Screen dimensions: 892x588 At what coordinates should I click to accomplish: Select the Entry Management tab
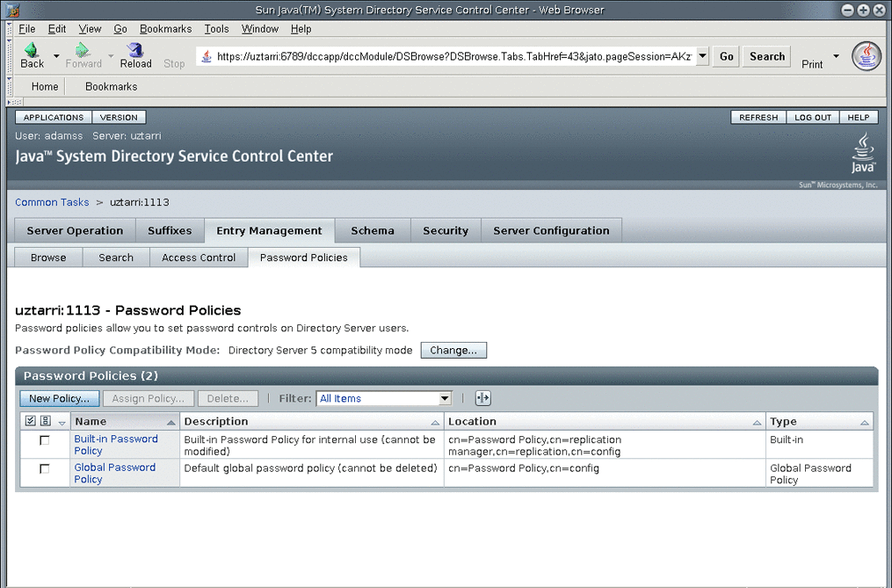(269, 230)
